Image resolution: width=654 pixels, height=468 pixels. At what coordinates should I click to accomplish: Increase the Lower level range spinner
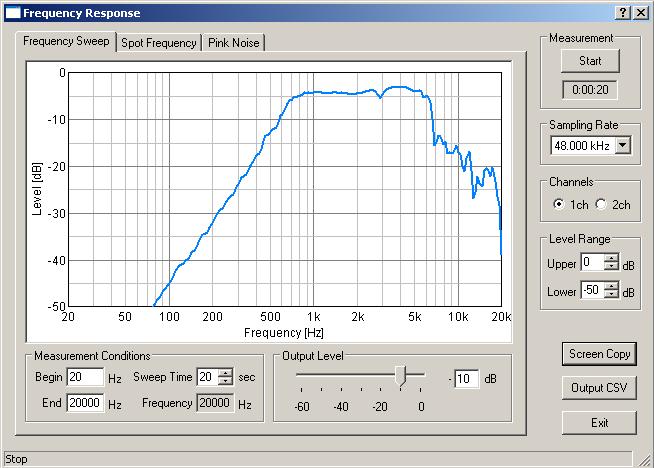coord(611,287)
